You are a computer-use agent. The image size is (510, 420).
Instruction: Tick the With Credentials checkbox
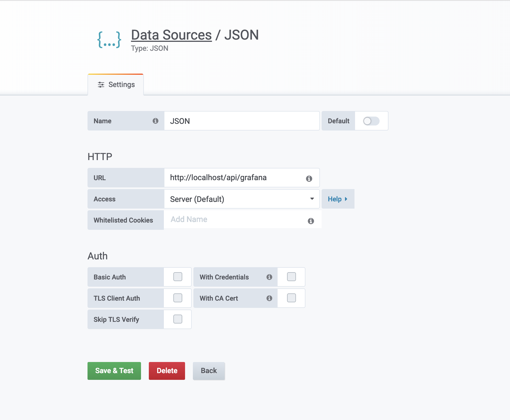[x=292, y=277]
